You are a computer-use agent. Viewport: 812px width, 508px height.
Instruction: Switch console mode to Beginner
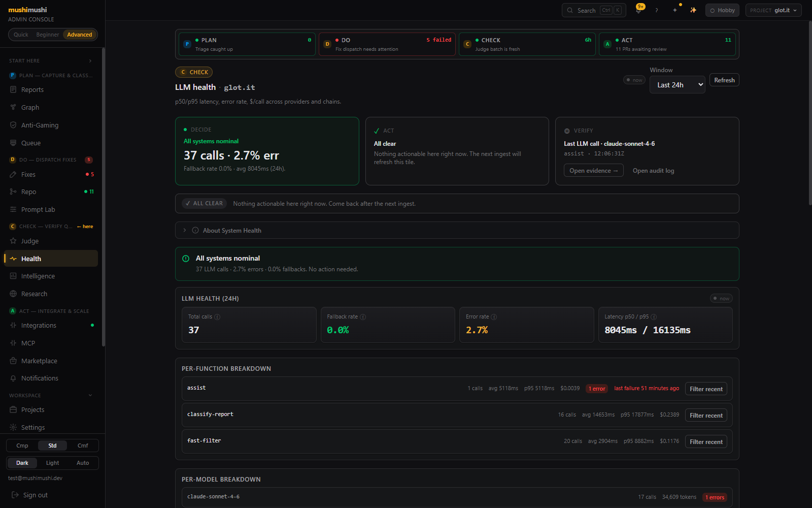pyautogui.click(x=48, y=35)
